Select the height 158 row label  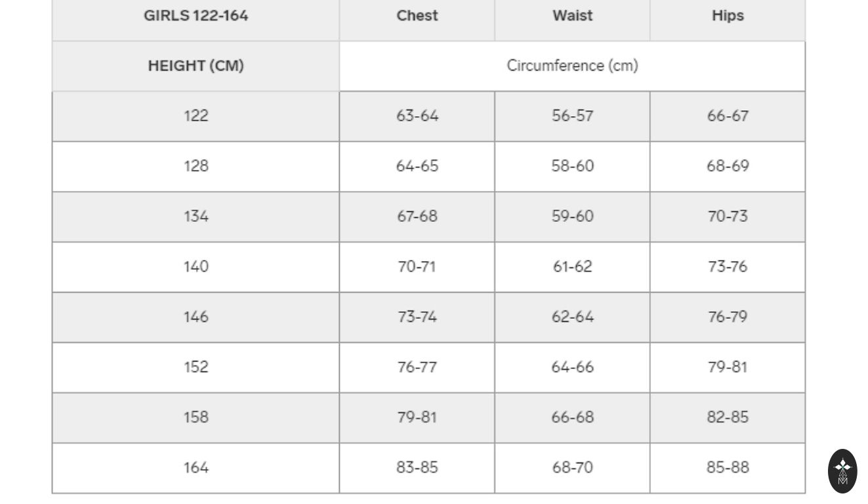[x=196, y=417]
